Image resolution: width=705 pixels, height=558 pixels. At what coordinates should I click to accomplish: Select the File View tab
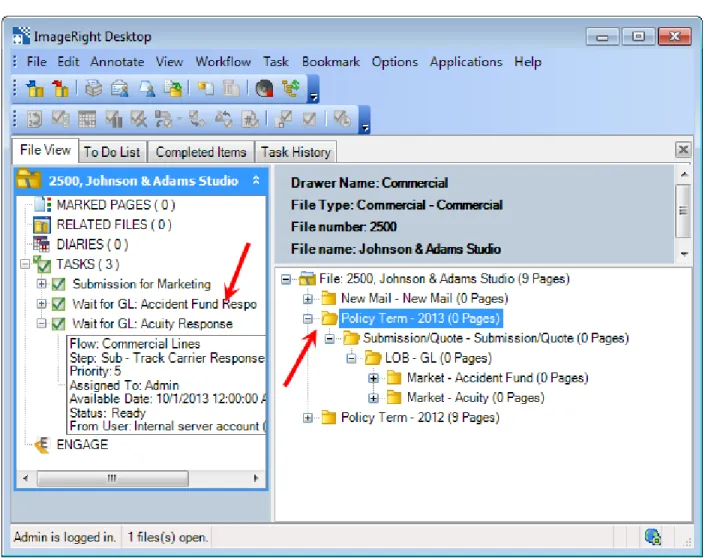coord(45,150)
